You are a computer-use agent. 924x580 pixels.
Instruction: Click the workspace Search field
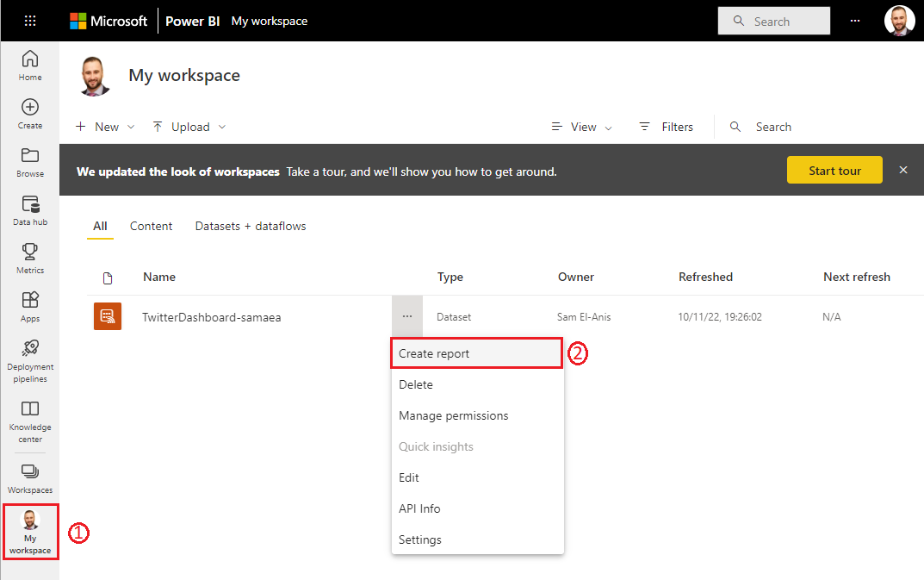tap(773, 127)
